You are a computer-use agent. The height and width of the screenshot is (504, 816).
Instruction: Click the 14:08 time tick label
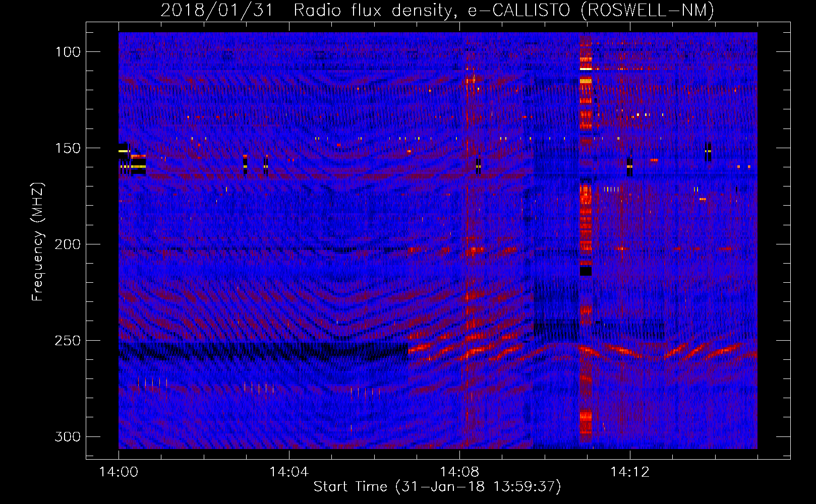tap(459, 472)
